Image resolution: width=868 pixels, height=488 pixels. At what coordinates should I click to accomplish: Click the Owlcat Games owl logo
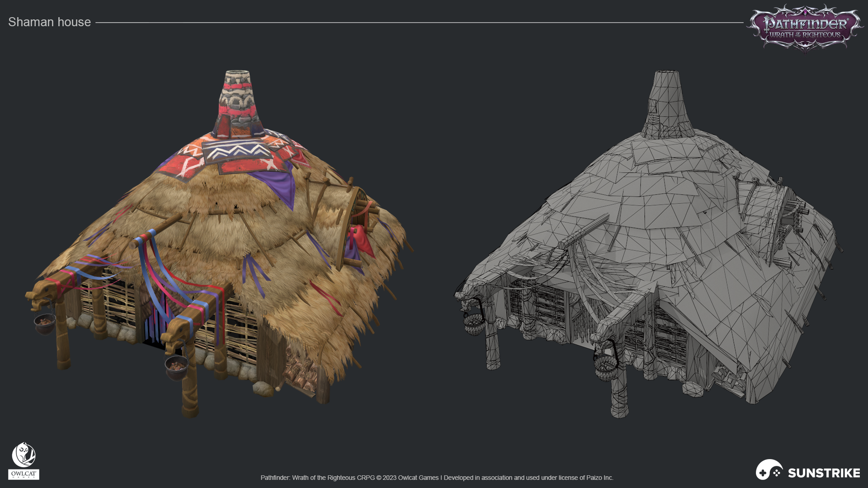coord(24,455)
